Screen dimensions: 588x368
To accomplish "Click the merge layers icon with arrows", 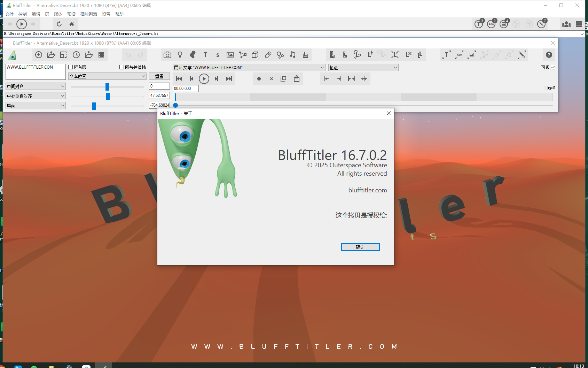I will [x=395, y=55].
